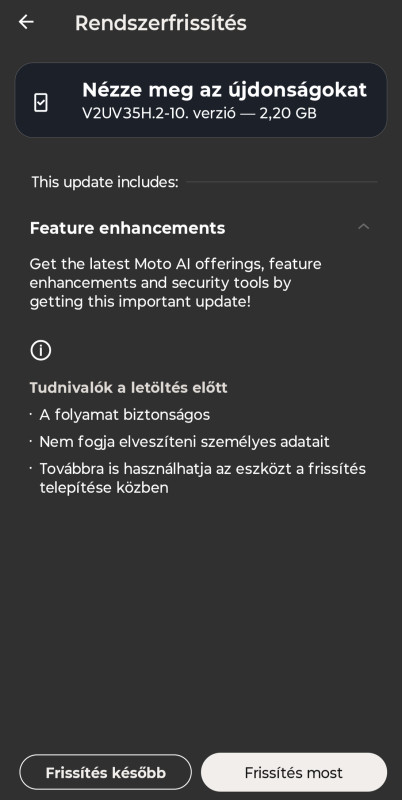
Task: Tap Frissítés később button
Action: click(106, 772)
